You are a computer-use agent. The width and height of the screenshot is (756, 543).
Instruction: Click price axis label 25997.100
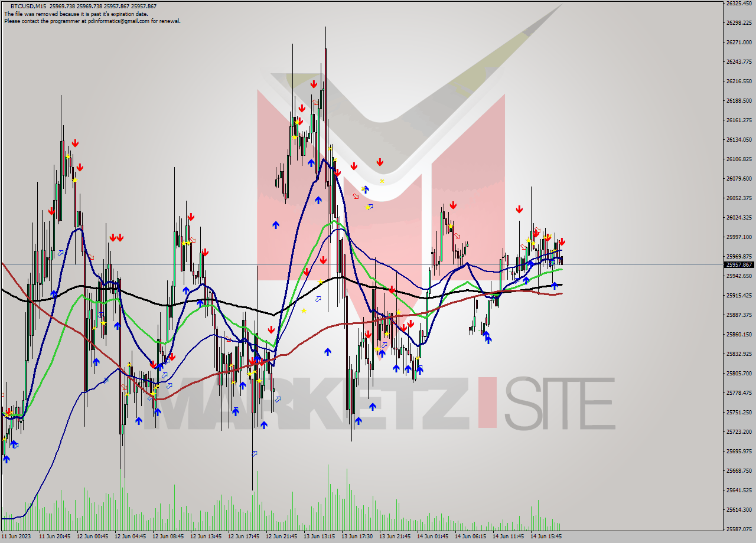[x=739, y=237]
